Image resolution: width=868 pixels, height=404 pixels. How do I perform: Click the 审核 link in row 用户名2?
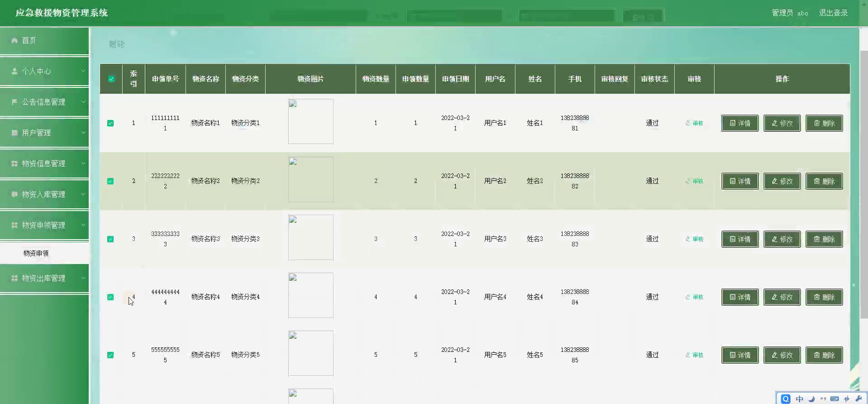coord(694,181)
